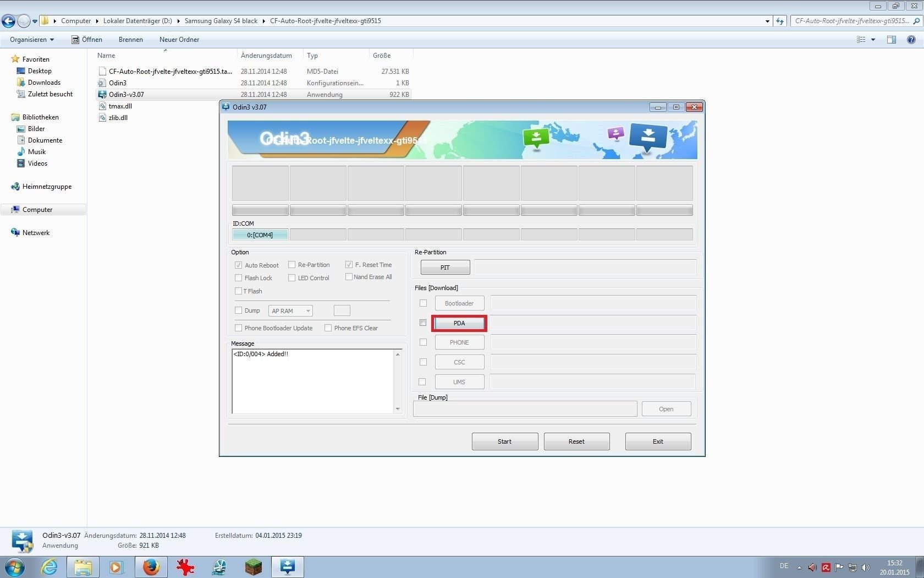Switch to Firefox in the taskbar
924x578 pixels.
(151, 567)
